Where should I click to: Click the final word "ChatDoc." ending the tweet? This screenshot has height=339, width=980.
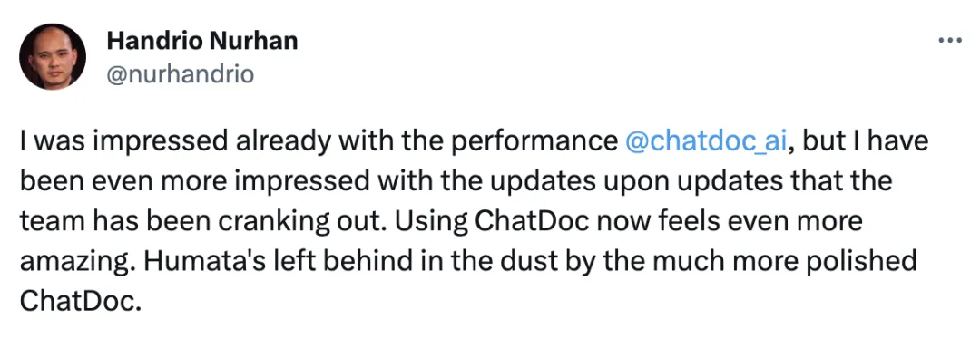coord(77,302)
